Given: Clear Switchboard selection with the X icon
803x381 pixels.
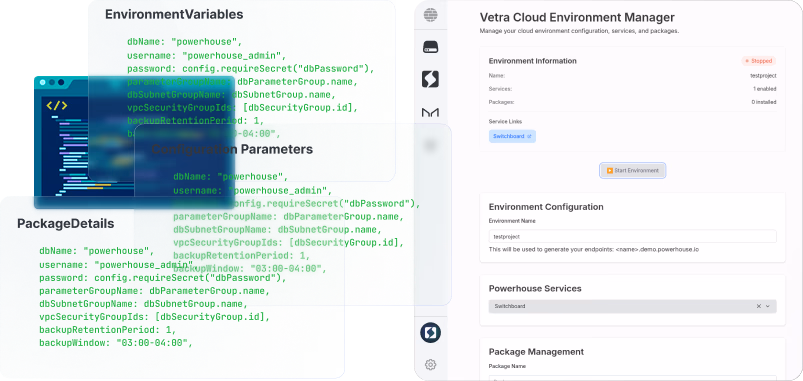Looking at the screenshot, I should tap(759, 306).
